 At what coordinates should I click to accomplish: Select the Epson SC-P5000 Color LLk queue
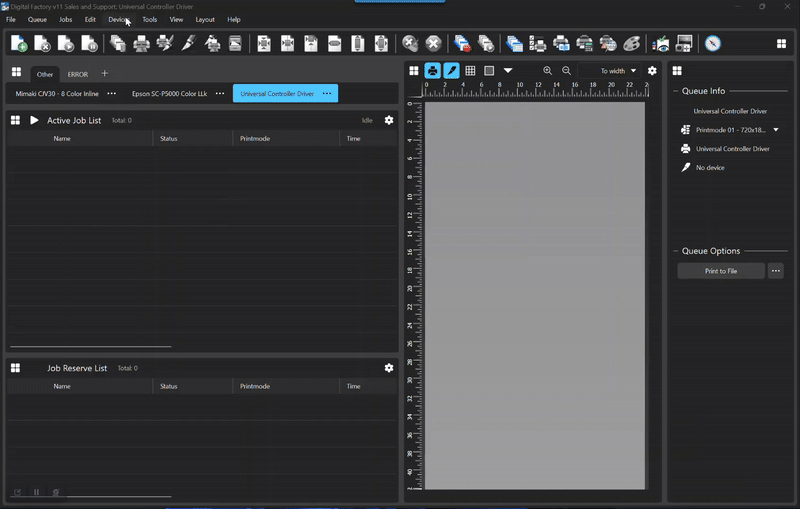pyautogui.click(x=169, y=93)
